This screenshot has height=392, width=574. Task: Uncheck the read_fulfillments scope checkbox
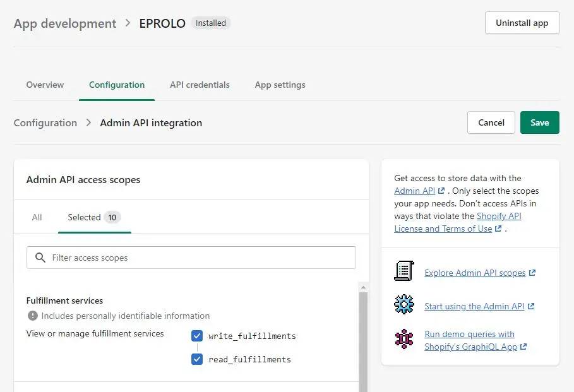[x=197, y=359]
